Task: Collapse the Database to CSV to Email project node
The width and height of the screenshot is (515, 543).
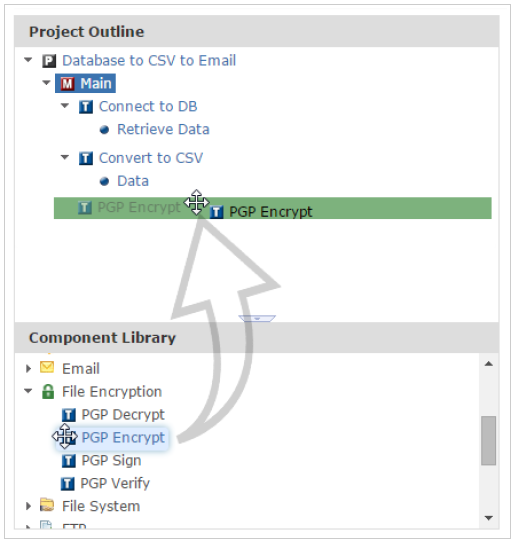Action: point(28,60)
